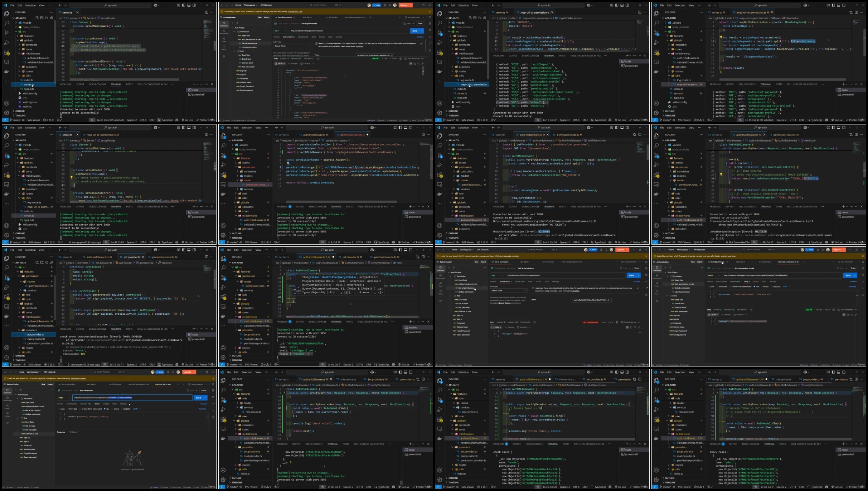Click editor horizontal scrollbar in Ln 41, Col 2 window
The height and width of the screenshot is (491, 868).
[125, 79]
